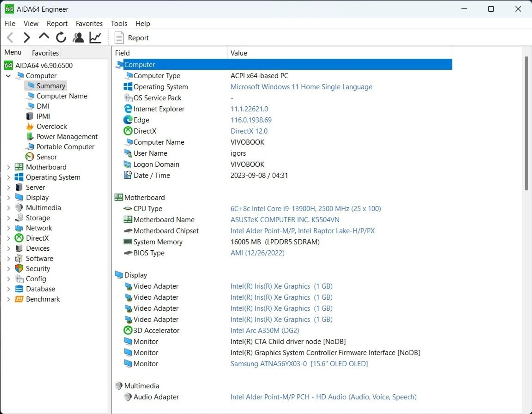The image size is (532, 414).
Task: Click the vertical scrollbar thumb
Action: click(526, 123)
